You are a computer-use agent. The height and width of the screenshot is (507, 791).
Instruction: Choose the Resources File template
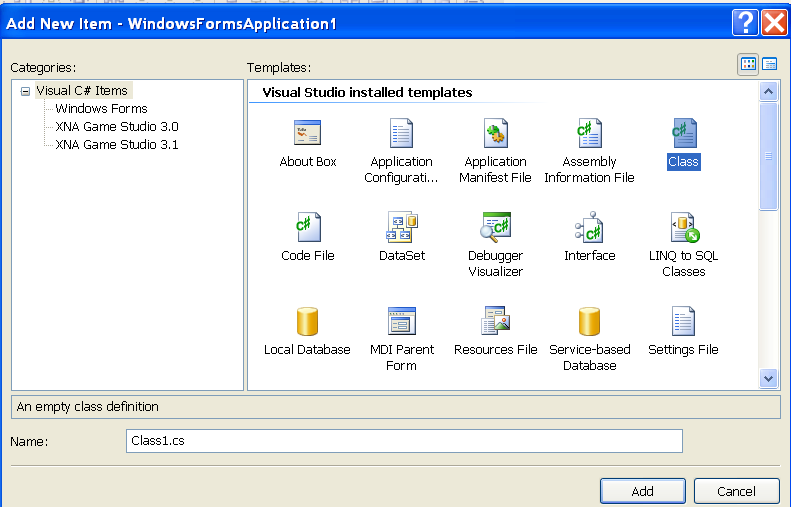click(x=495, y=321)
